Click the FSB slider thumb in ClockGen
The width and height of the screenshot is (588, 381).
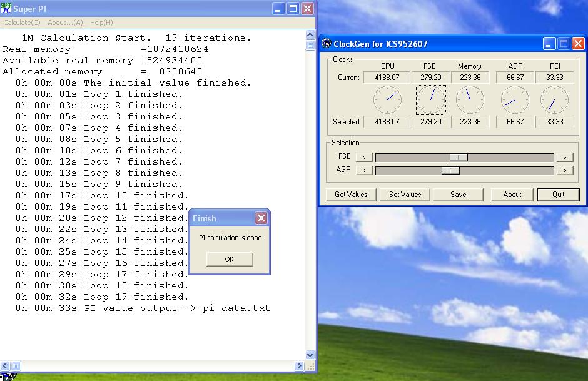click(x=459, y=158)
